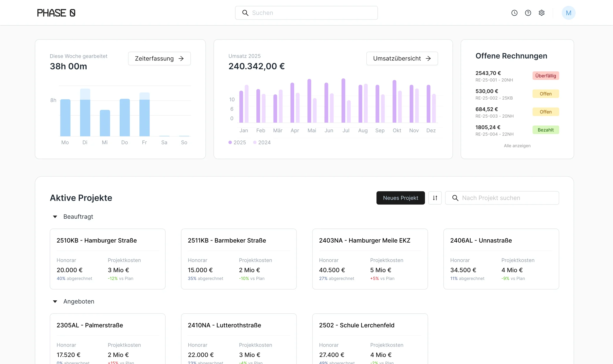Viewport: 613px width, 364px height.
Task: Click the 22.000 € Honorar value
Action: [201, 355]
